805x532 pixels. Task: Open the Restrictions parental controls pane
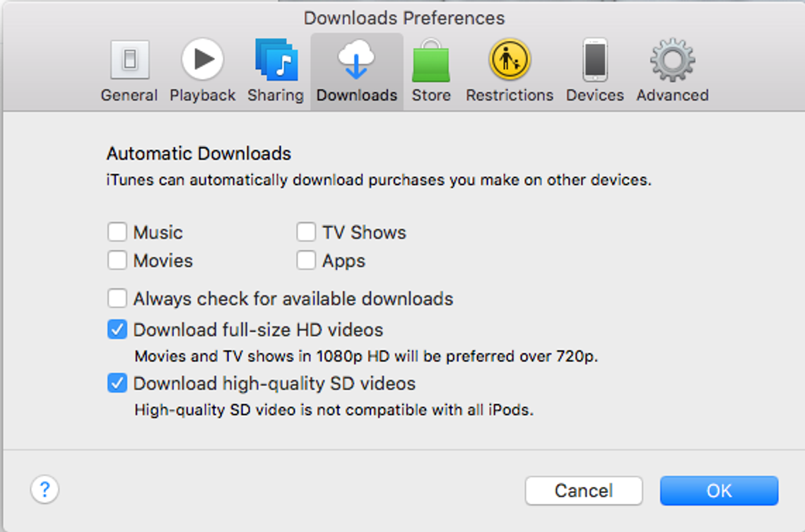coord(510,70)
